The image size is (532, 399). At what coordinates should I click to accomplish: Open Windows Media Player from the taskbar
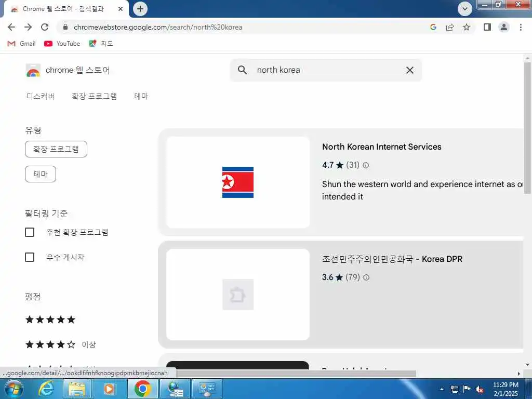pos(109,389)
